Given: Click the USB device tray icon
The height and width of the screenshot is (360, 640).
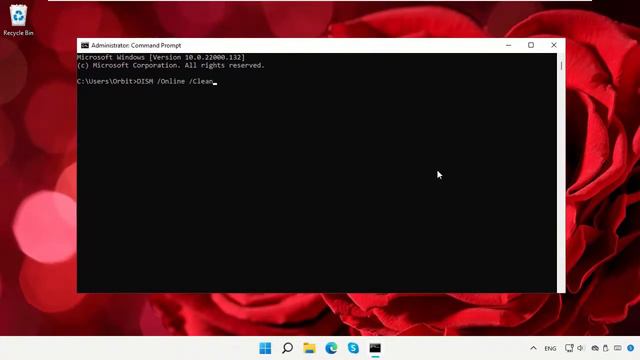Looking at the screenshot, I should [606, 348].
